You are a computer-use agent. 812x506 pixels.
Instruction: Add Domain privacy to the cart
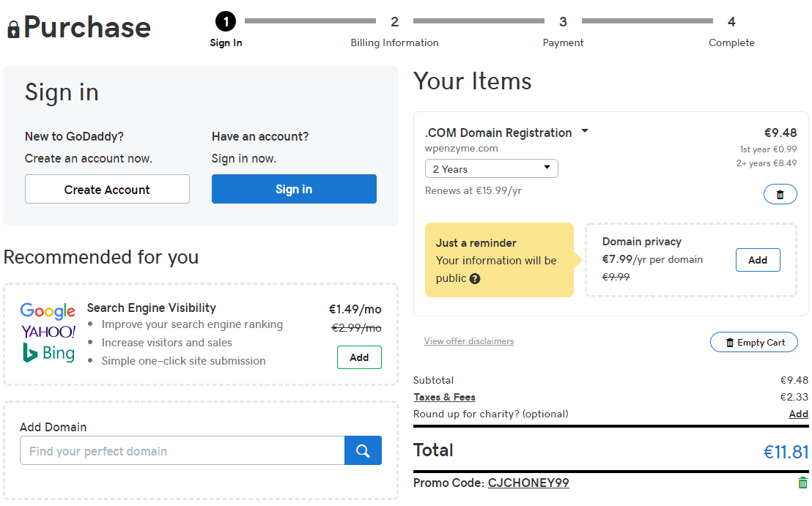[x=758, y=260]
